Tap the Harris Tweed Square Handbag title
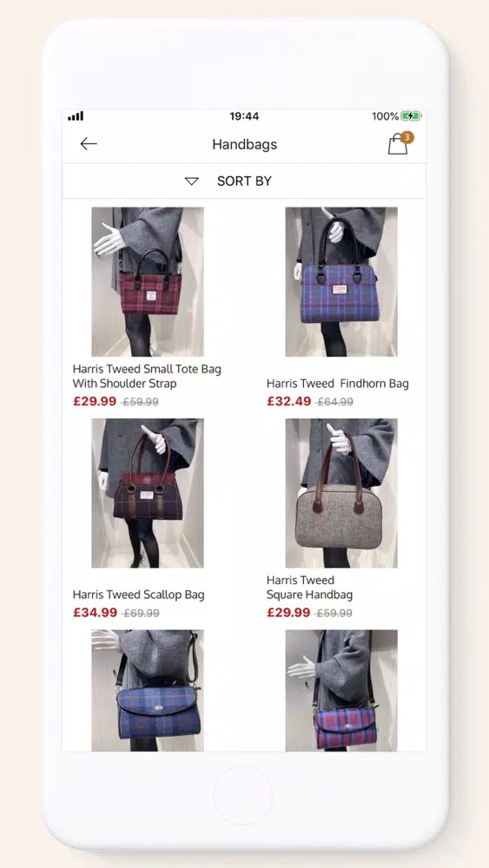The height and width of the screenshot is (868, 489). (x=309, y=588)
